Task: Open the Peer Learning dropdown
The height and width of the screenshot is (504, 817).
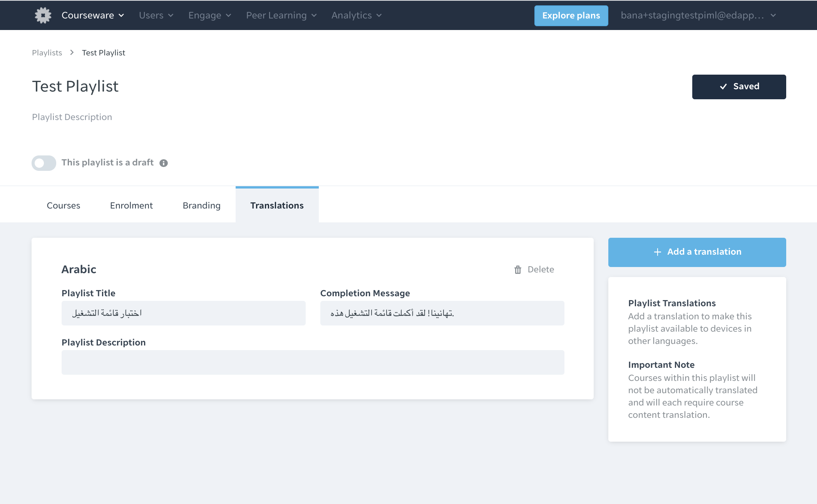Action: pyautogui.click(x=281, y=15)
